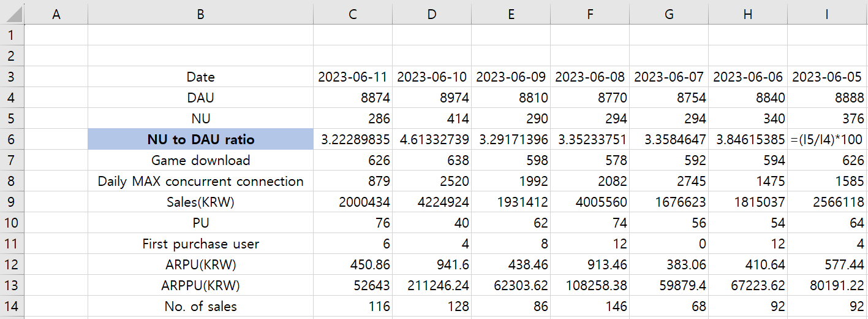Click the game download value 578
The height and width of the screenshot is (319, 868).
click(x=590, y=160)
